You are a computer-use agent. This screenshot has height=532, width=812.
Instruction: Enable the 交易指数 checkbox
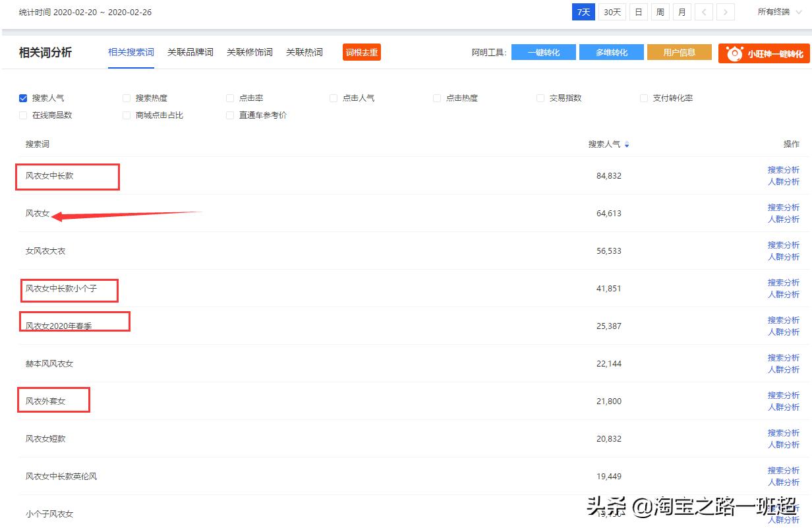point(540,98)
